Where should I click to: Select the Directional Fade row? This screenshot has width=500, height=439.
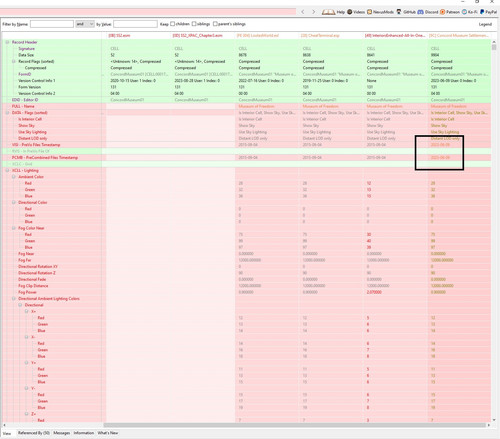point(246,279)
